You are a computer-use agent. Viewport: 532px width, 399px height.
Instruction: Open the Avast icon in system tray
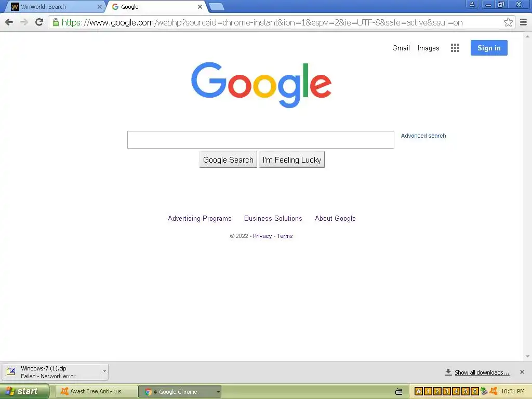click(494, 391)
